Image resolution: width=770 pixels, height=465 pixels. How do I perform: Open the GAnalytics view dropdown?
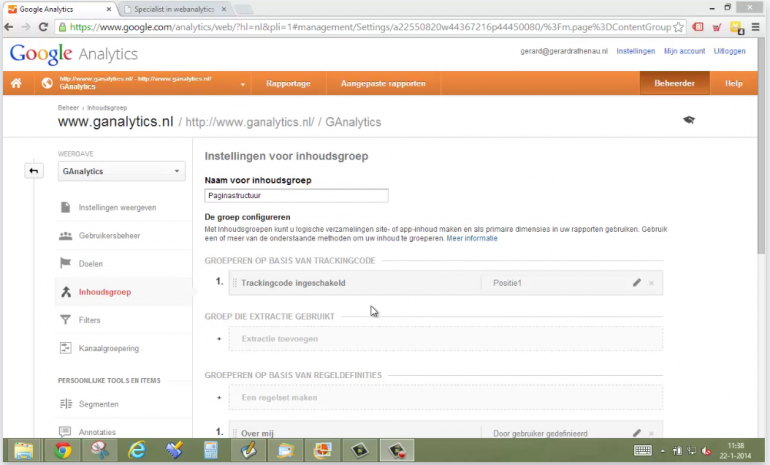(x=121, y=171)
